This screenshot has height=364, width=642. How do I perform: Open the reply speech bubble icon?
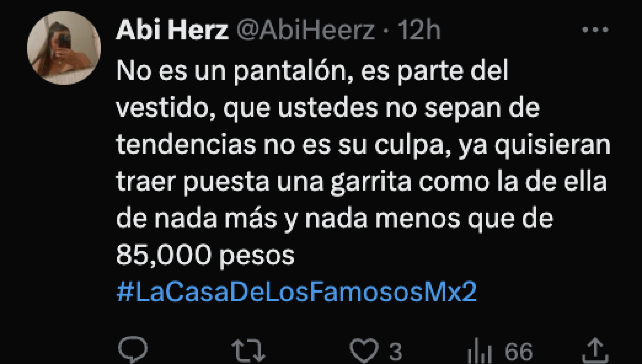coord(133,350)
